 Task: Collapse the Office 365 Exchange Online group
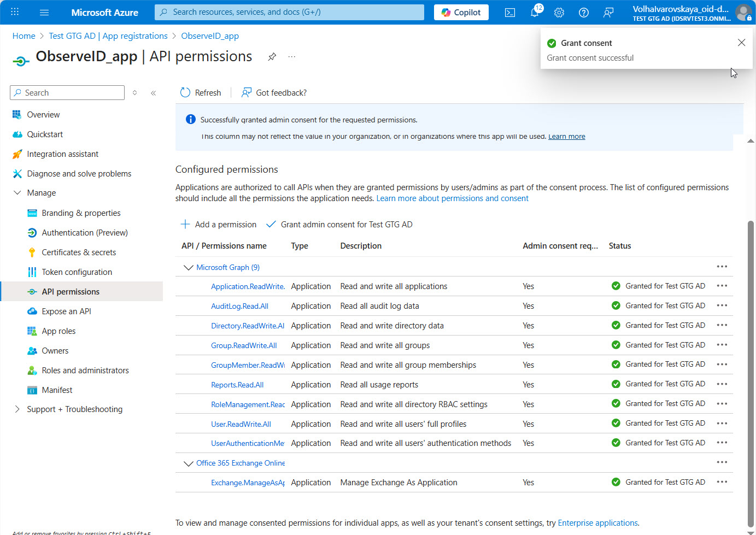[x=188, y=463]
